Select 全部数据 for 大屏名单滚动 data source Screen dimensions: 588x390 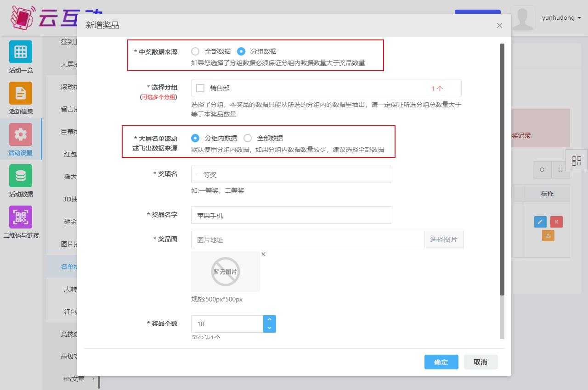pos(248,138)
